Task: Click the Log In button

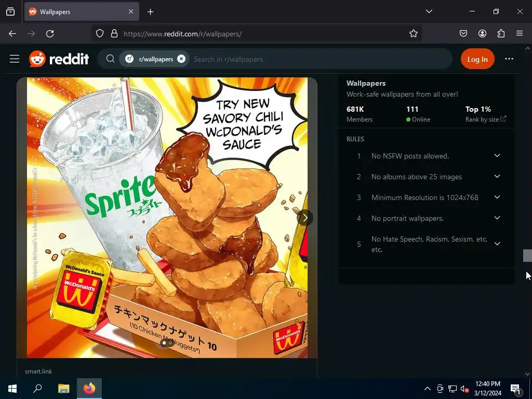Action: point(477,59)
